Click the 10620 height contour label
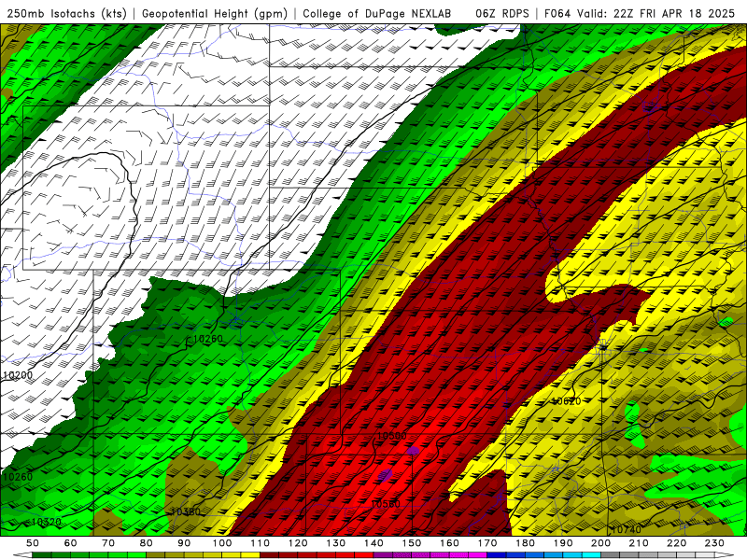 pos(566,401)
